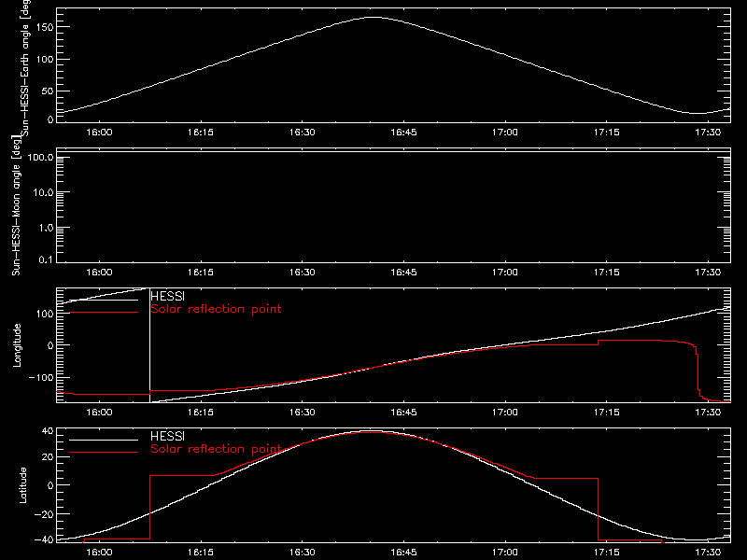Click '17:00' under the Moon angle plot

505,272
